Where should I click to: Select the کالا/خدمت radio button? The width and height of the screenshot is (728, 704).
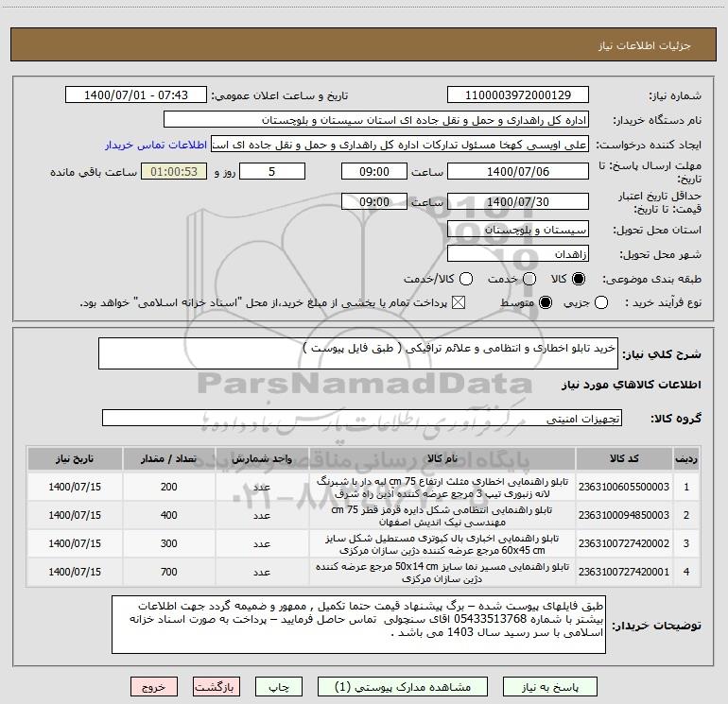pyautogui.click(x=466, y=279)
